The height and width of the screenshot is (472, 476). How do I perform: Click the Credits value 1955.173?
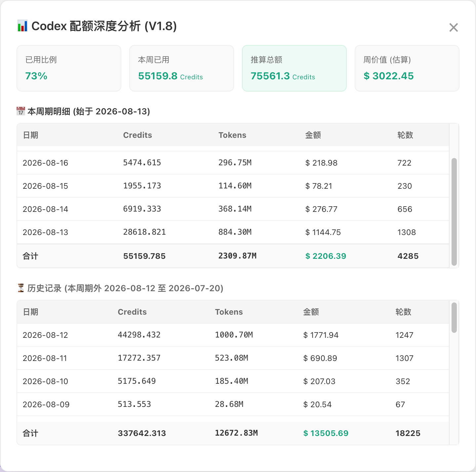tap(142, 186)
